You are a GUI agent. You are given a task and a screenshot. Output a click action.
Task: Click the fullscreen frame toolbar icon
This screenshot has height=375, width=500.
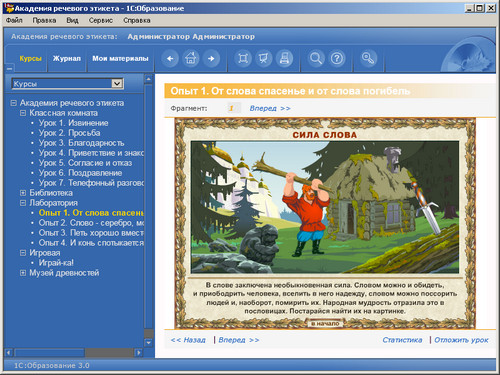[243, 59]
